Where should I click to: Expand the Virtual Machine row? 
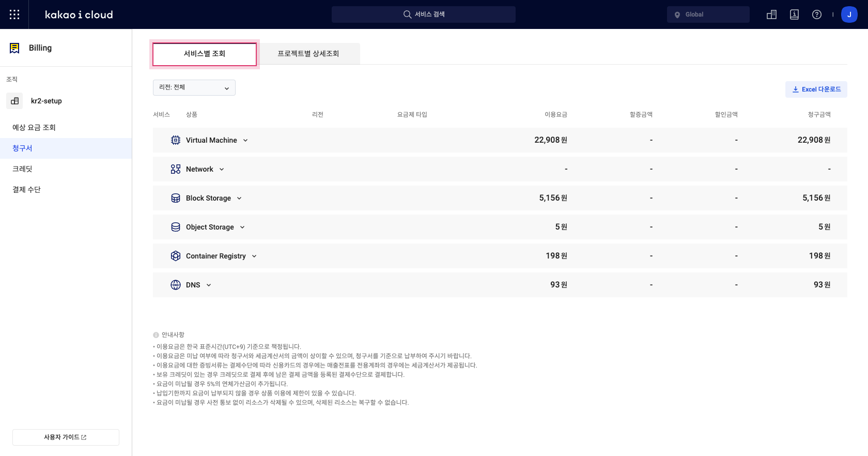[245, 140]
